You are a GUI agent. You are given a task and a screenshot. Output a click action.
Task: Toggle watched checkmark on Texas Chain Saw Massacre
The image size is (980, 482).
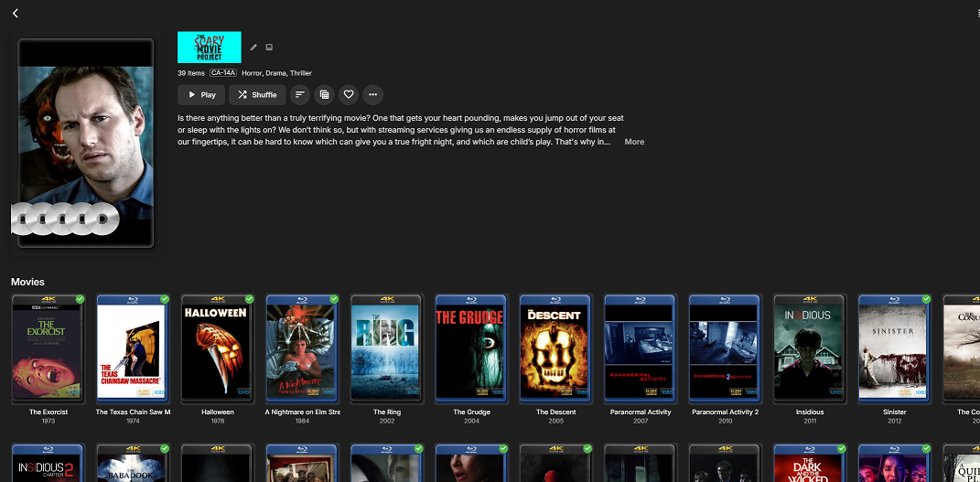(x=165, y=299)
